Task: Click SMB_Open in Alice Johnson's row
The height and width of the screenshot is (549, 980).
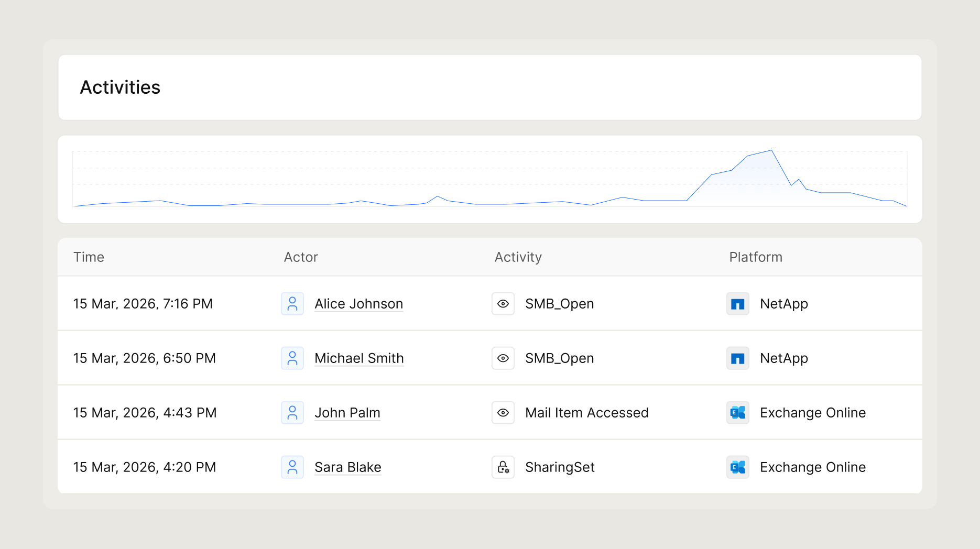Action: pyautogui.click(x=560, y=304)
